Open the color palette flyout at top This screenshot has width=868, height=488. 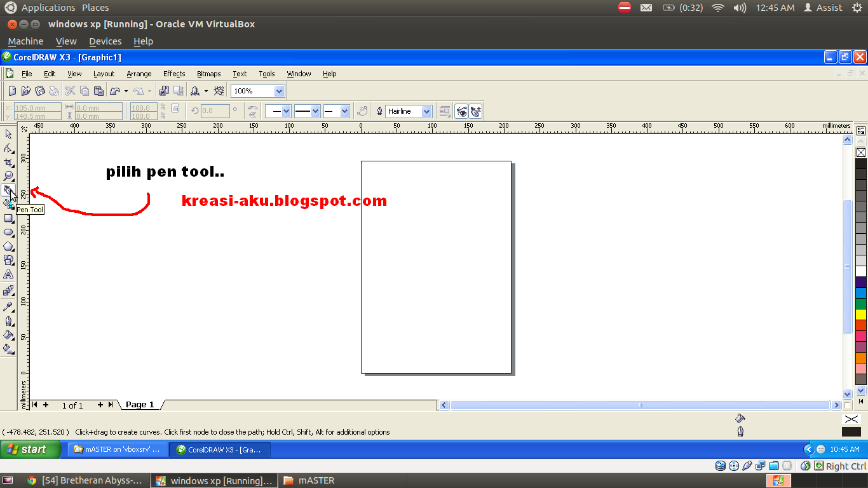coord(861,131)
